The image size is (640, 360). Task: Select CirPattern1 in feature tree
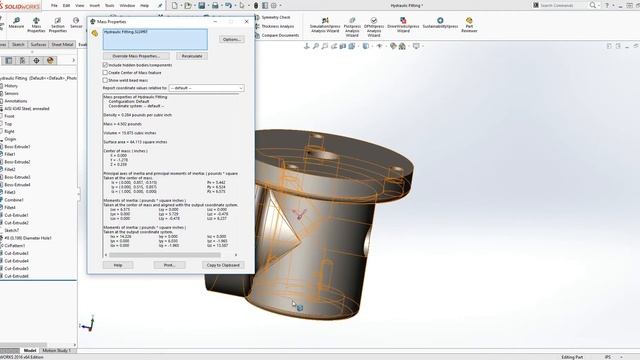coord(15,246)
